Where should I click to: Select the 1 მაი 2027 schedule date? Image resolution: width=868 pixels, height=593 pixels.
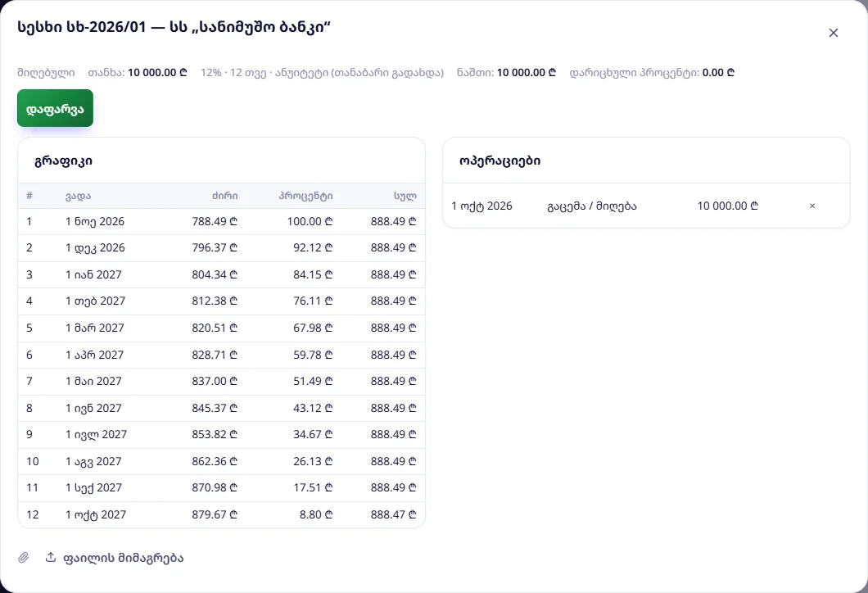93,382
